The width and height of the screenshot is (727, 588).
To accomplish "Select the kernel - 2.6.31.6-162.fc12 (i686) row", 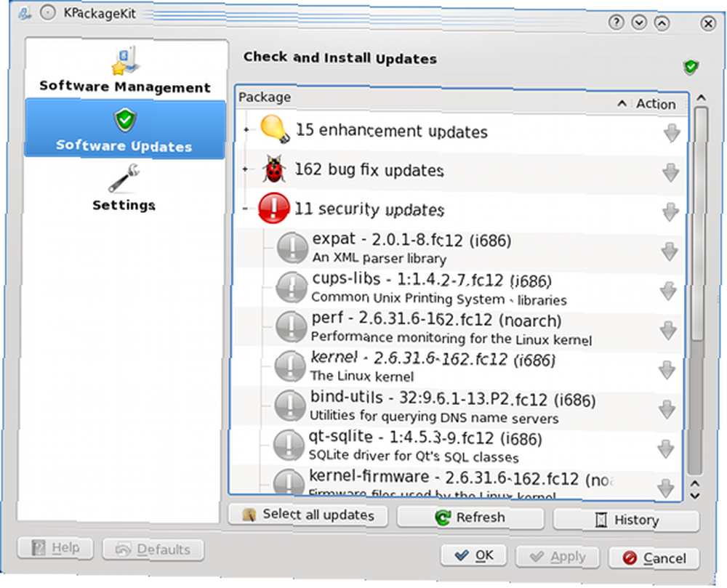I will click(457, 368).
